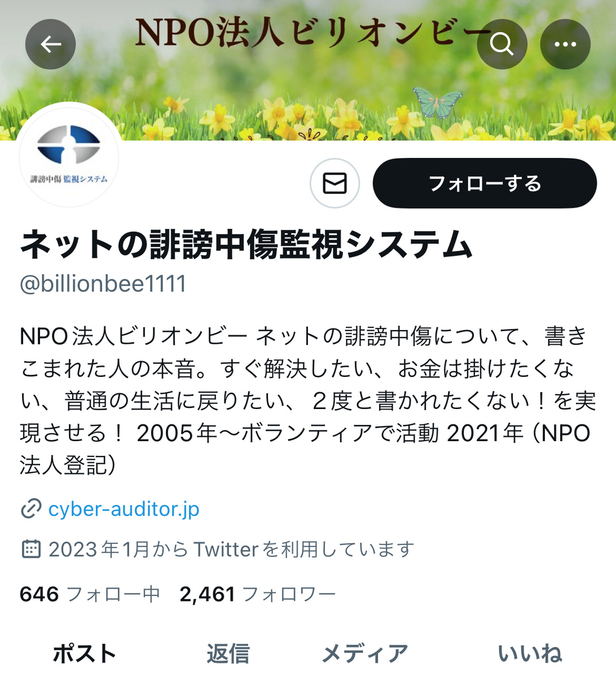Switch to the ポスト tab
Screen dimensions: 616x677
coord(85,654)
